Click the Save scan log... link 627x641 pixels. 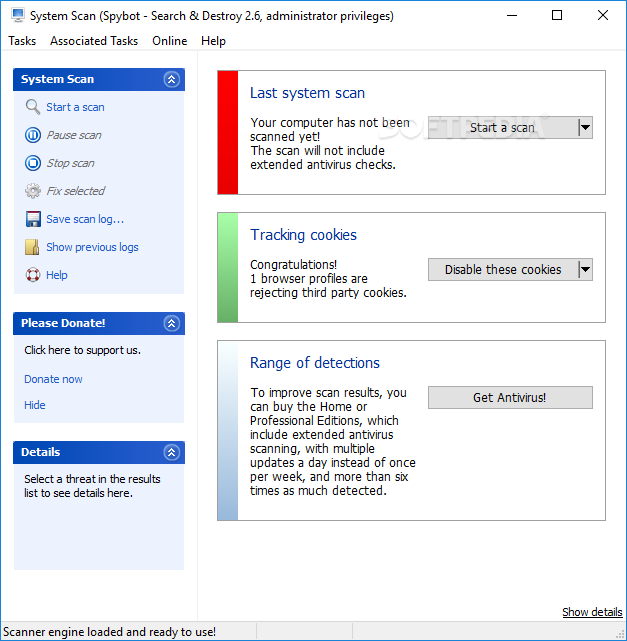[85, 219]
